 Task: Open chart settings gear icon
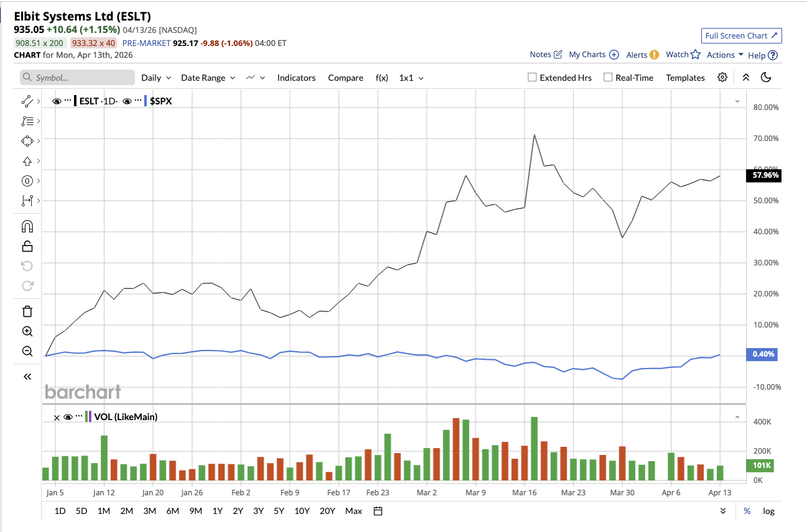pos(722,78)
